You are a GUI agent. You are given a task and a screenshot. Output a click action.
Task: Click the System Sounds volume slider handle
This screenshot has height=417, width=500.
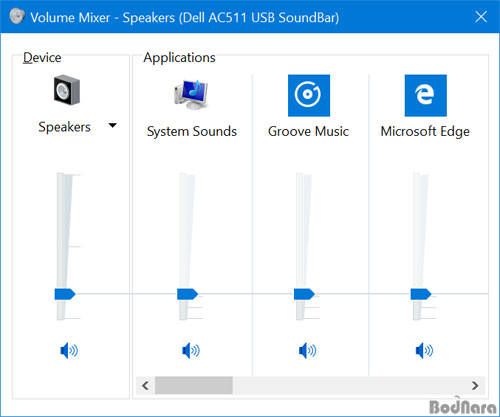tap(187, 294)
